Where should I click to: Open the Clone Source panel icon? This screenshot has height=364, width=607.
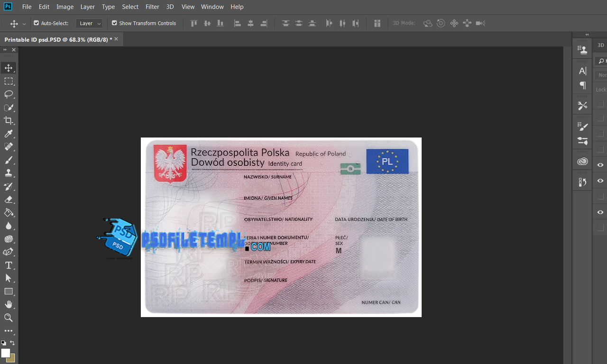583,50
